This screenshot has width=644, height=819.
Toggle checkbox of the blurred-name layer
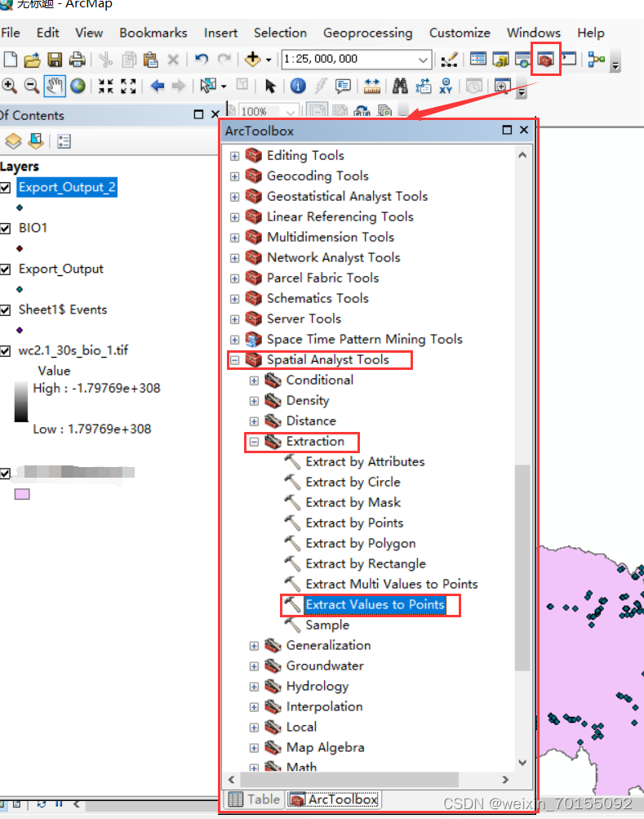(5, 474)
